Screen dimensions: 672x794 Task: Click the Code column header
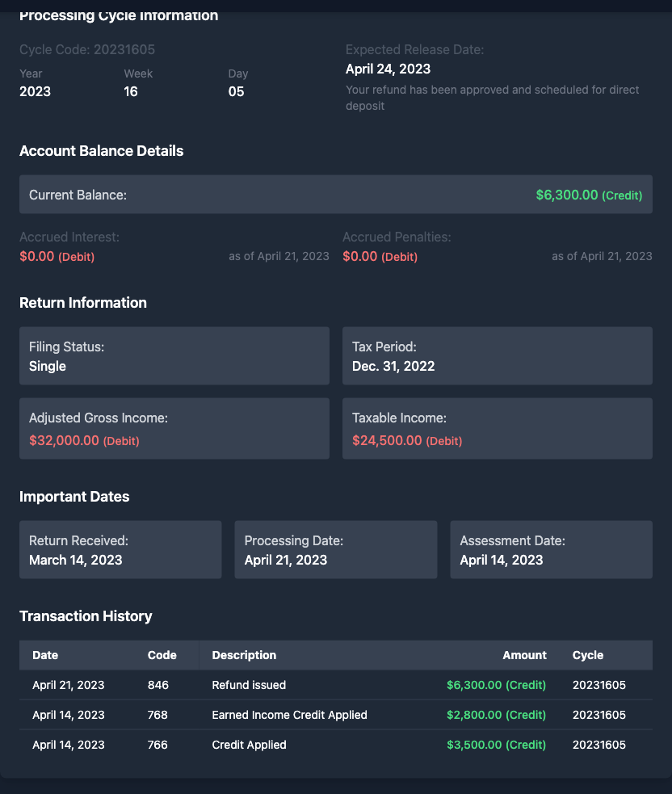162,655
